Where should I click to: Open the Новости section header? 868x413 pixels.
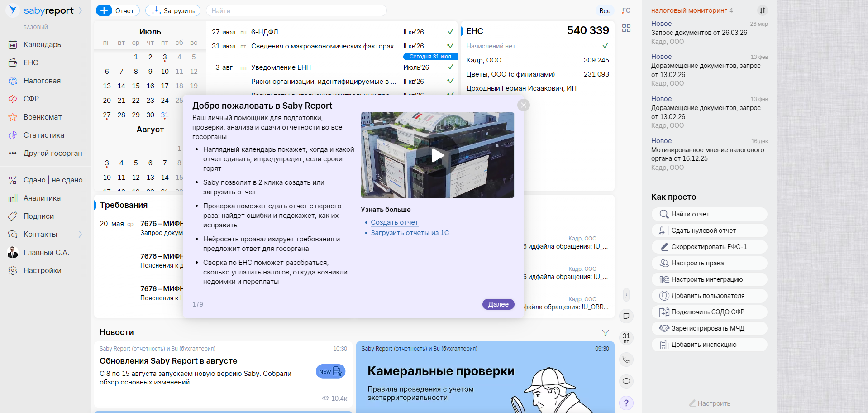click(117, 332)
